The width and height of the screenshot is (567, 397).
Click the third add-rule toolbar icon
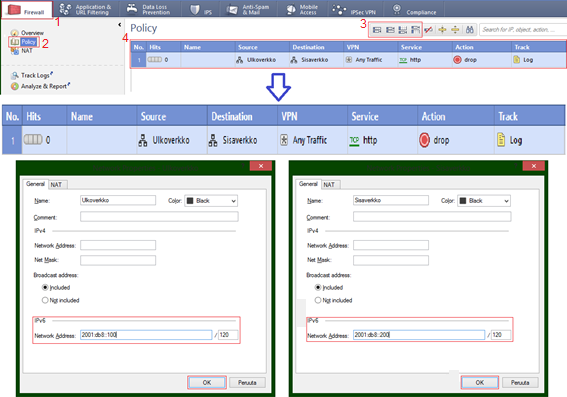pos(403,30)
